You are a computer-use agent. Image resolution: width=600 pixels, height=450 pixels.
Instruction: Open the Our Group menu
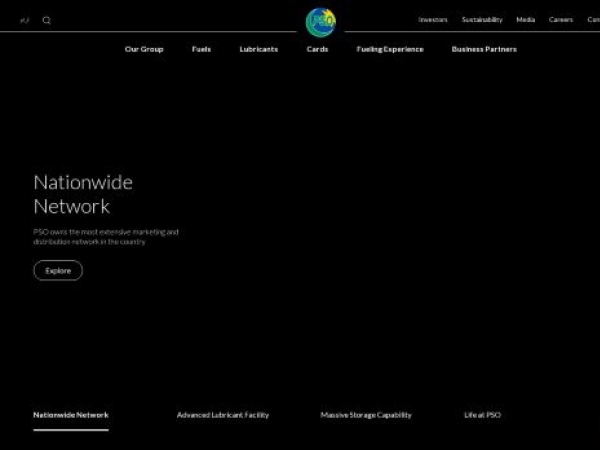click(144, 49)
